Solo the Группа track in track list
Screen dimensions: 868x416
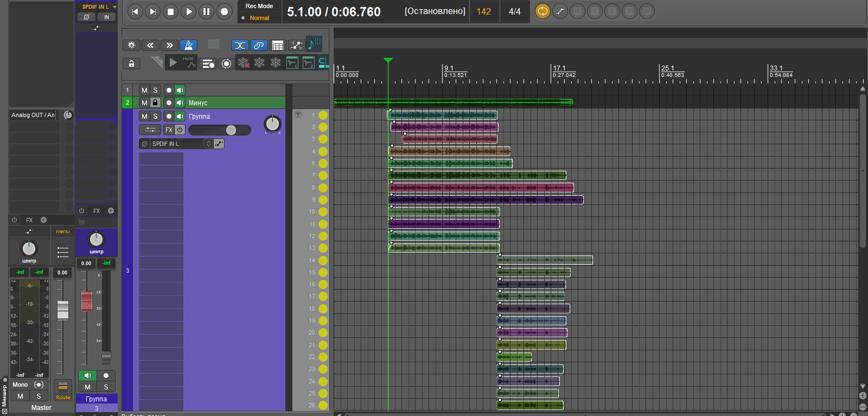(x=155, y=116)
